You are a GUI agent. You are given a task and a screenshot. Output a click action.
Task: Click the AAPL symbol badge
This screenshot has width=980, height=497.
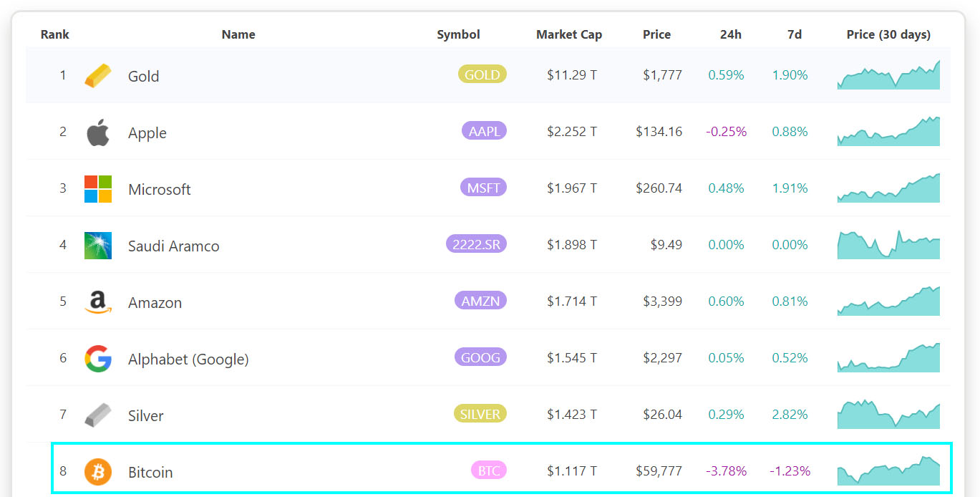pyautogui.click(x=484, y=130)
